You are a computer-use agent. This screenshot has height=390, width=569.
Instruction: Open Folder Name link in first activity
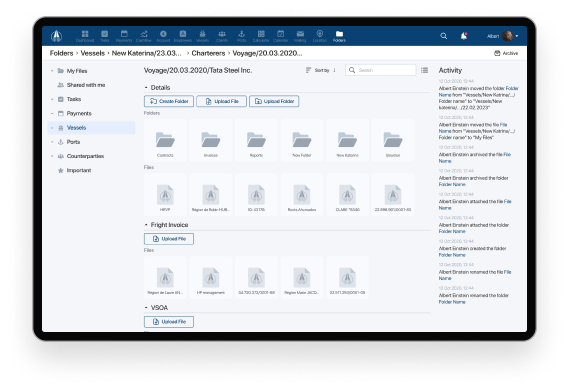click(x=512, y=88)
